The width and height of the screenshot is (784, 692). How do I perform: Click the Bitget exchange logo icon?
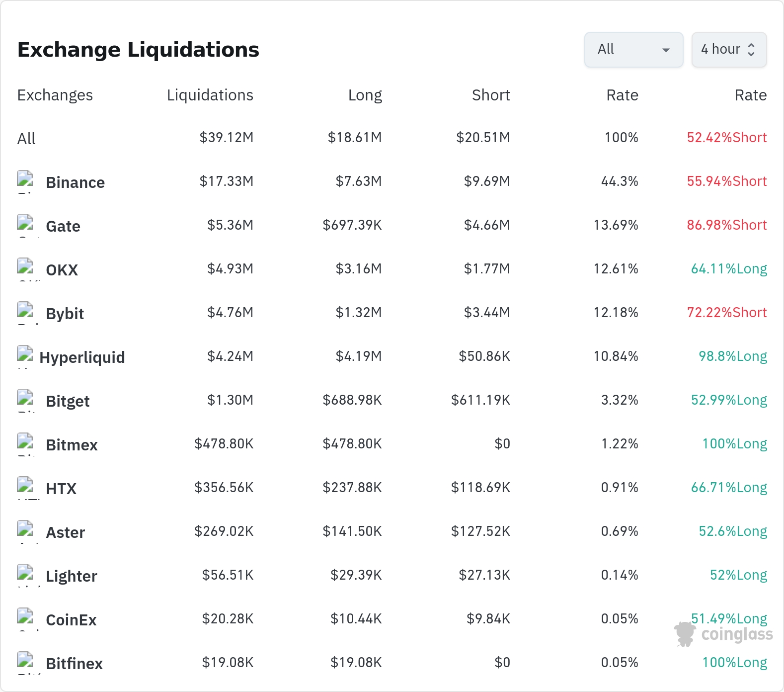pyautogui.click(x=25, y=401)
